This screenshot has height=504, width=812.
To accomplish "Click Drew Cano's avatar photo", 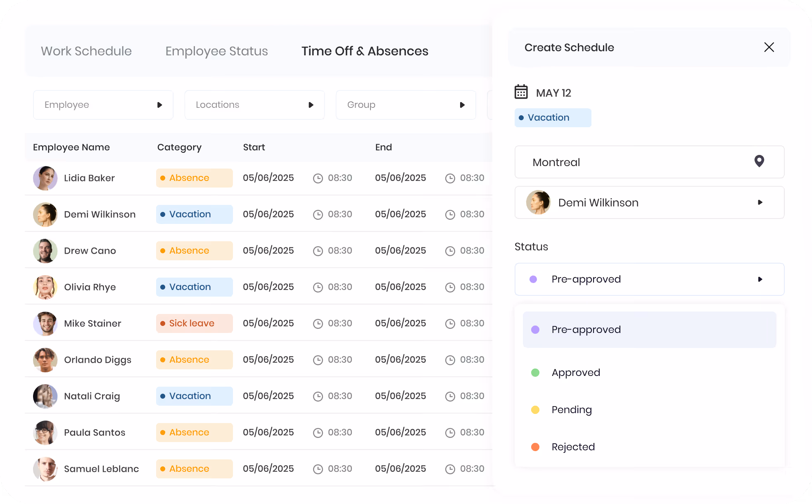I will (x=45, y=251).
